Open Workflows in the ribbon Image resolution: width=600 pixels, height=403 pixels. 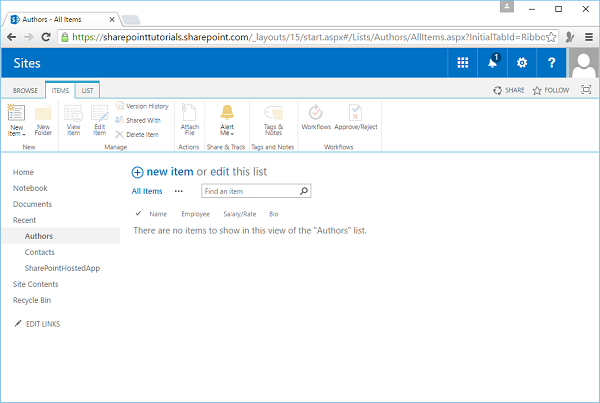pos(316,121)
